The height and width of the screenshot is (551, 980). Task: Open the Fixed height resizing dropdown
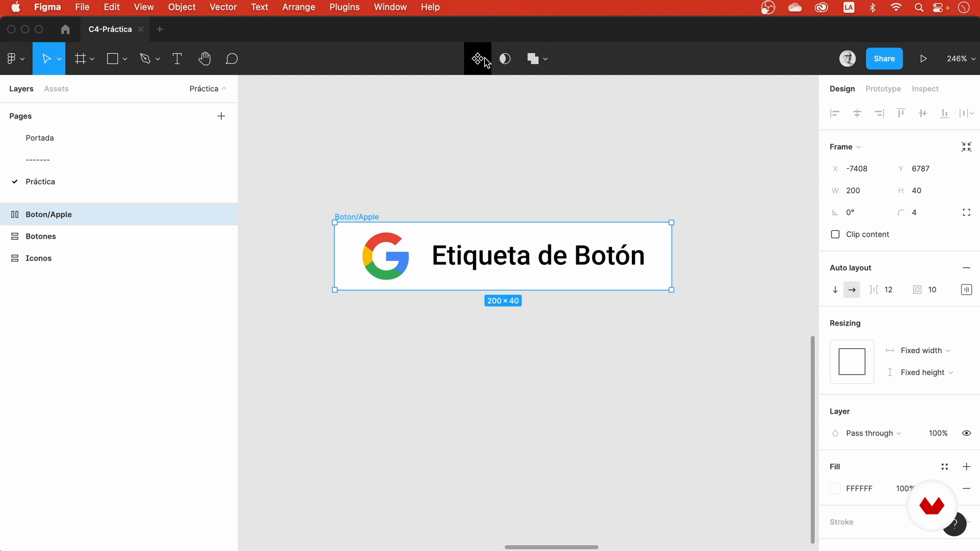pos(927,372)
